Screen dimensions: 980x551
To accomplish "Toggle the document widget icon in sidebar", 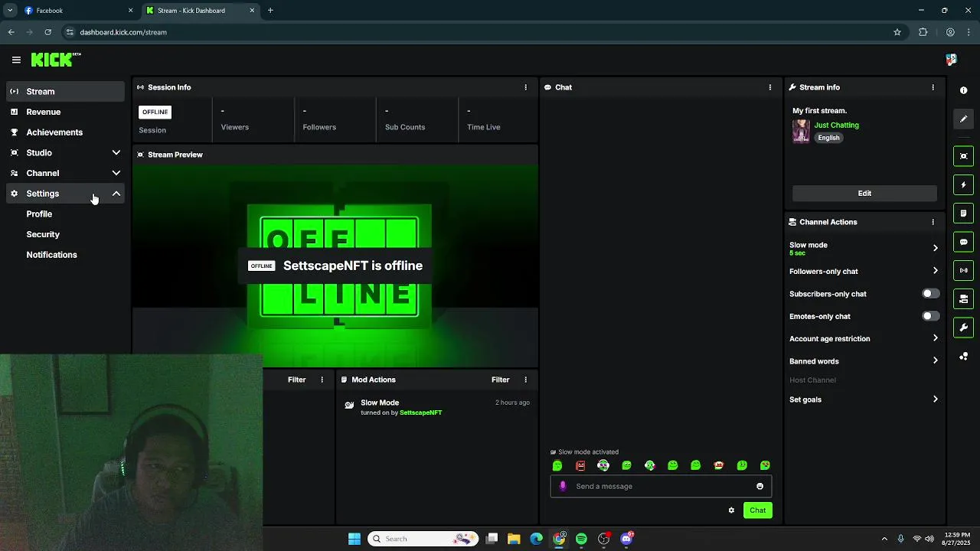I will (x=963, y=214).
